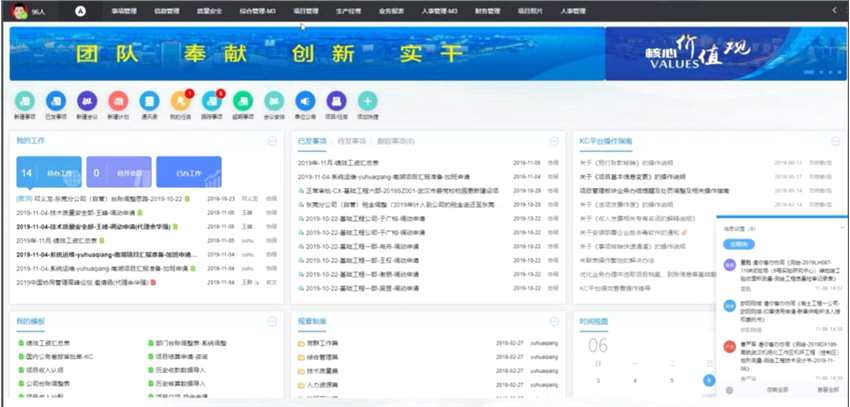Collapse the 规章制度 panel circle button
The height and width of the screenshot is (407, 850).
pos(554,321)
